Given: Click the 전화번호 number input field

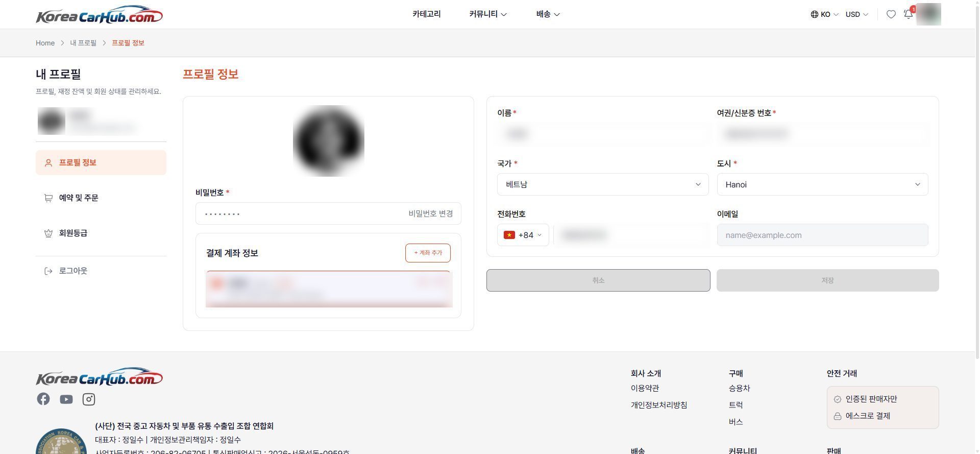Looking at the screenshot, I should (x=631, y=235).
